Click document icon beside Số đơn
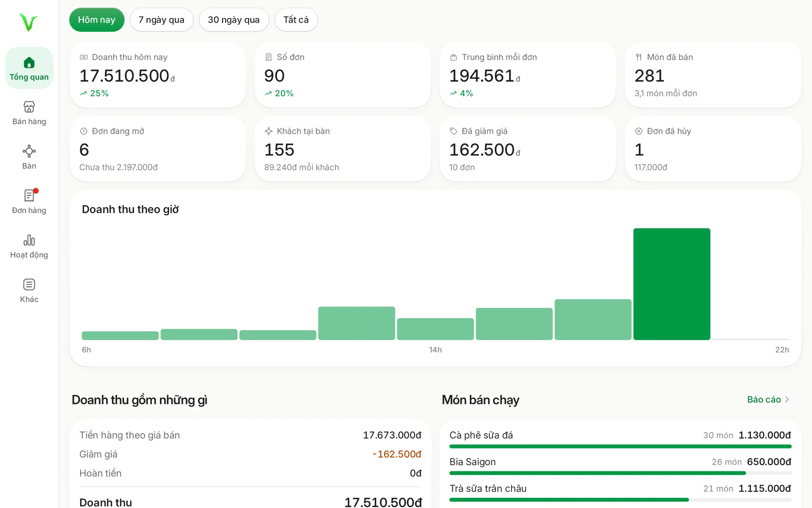Image resolution: width=812 pixels, height=508 pixels. pos(268,57)
